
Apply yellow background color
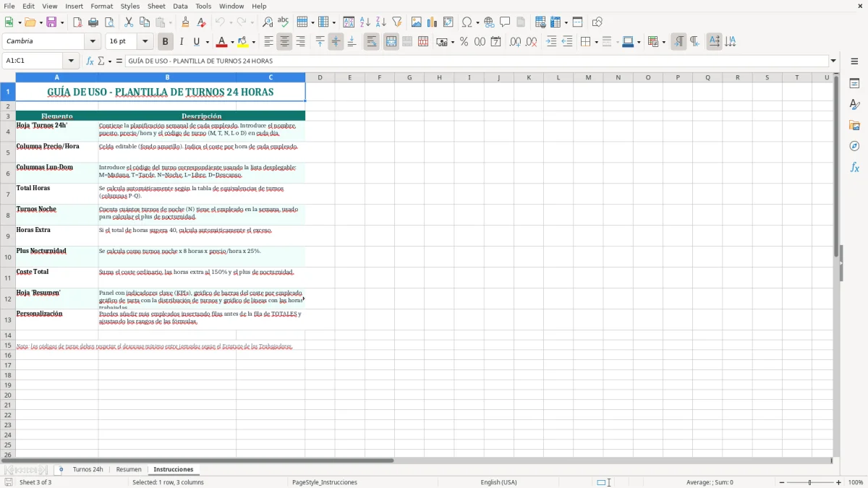[x=243, y=42]
